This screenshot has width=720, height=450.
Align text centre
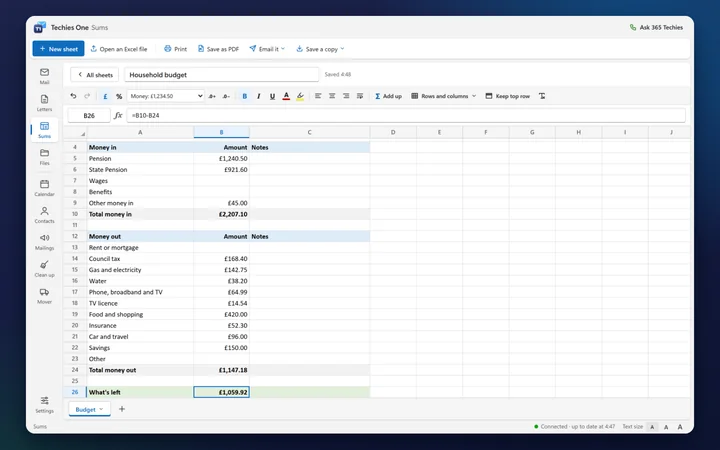click(332, 96)
